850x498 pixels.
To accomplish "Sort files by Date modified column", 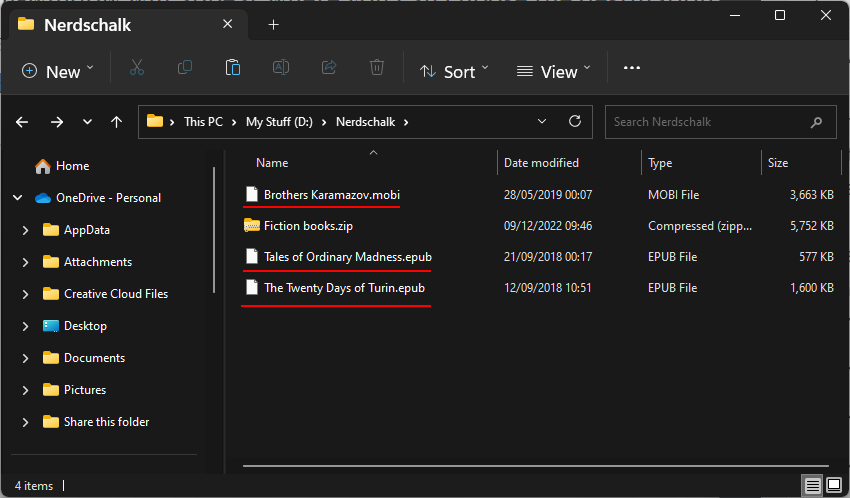I will (541, 163).
